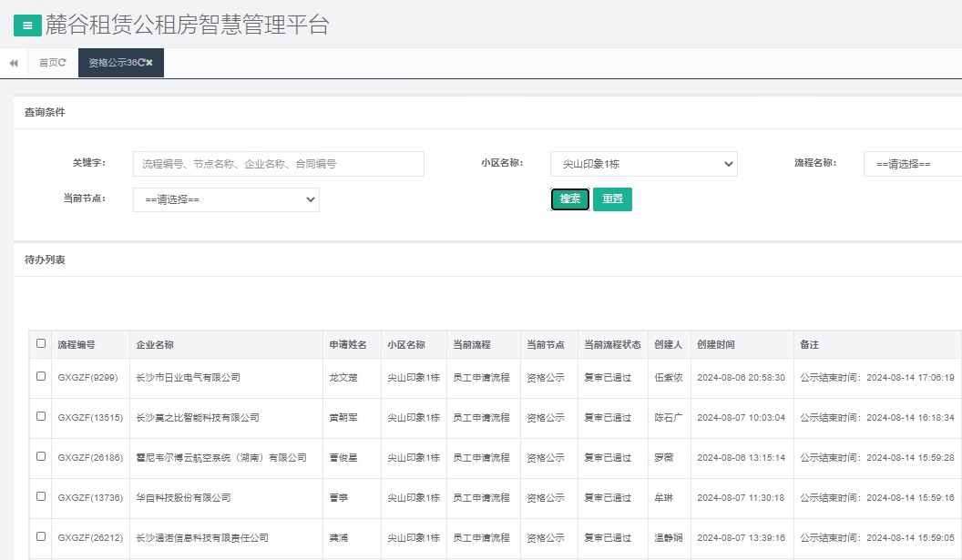
Task: Switch to the 首页 tab
Action: [50, 64]
